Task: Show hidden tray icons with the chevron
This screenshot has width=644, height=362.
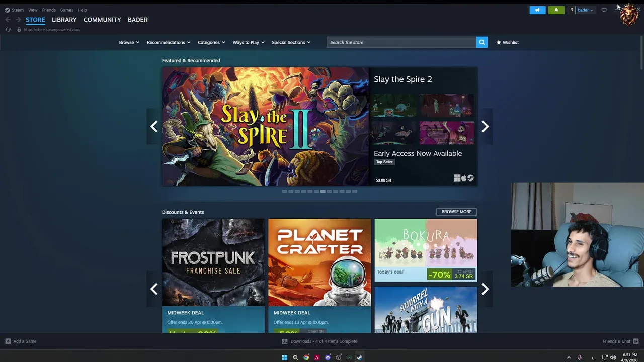Action: 569,357
